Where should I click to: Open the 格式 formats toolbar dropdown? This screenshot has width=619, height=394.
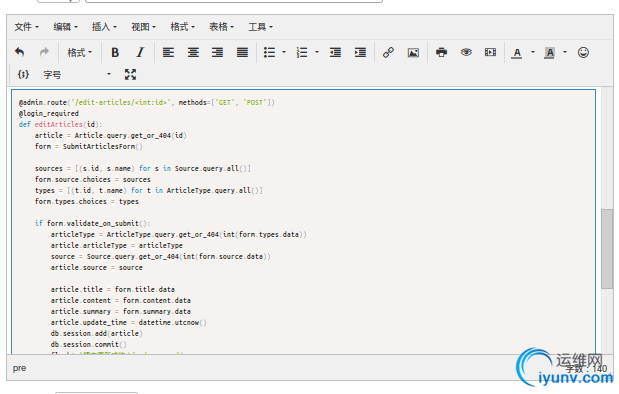tap(79, 53)
